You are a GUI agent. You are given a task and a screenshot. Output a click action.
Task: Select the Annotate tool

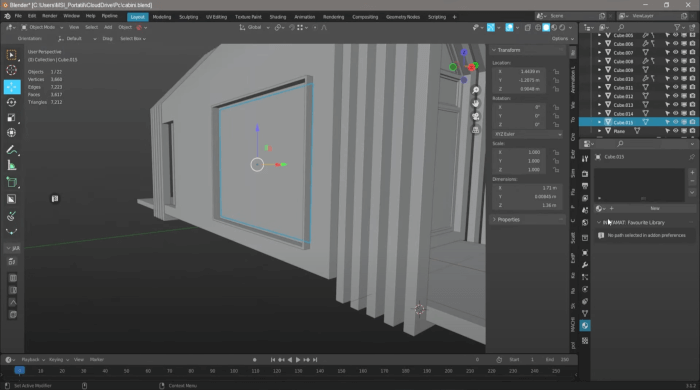(12, 150)
